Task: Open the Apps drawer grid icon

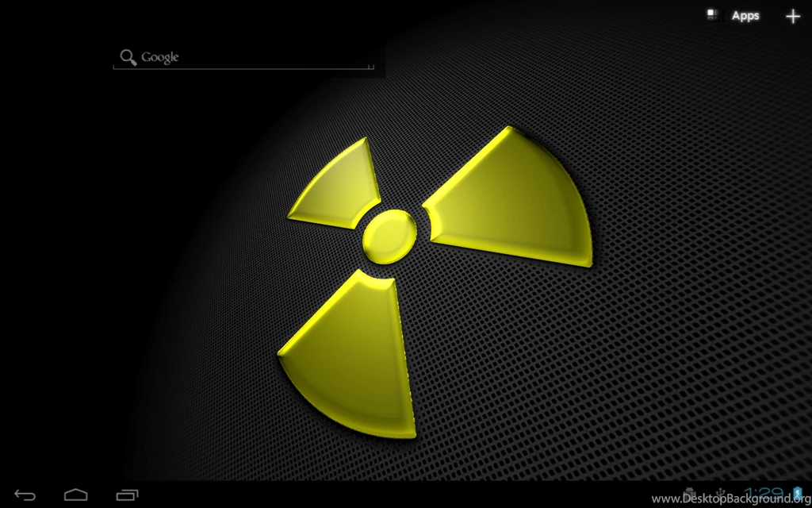Action: coord(711,14)
